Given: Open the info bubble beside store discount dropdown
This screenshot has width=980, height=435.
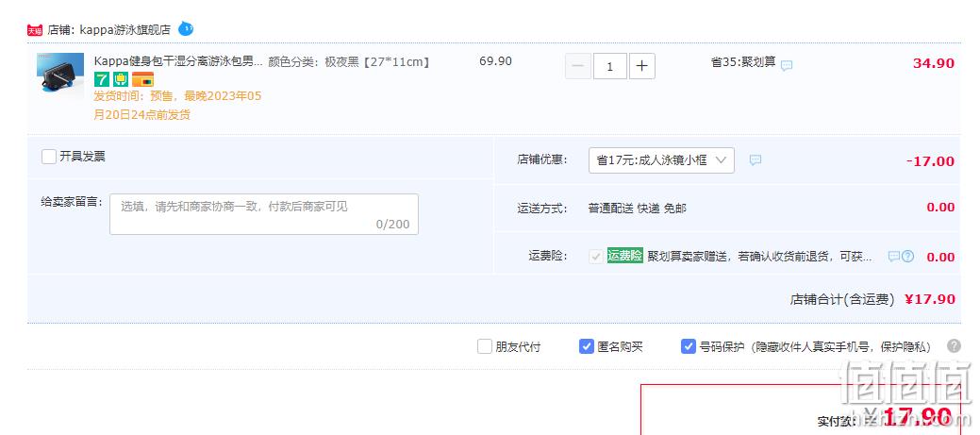Looking at the screenshot, I should pyautogui.click(x=755, y=160).
